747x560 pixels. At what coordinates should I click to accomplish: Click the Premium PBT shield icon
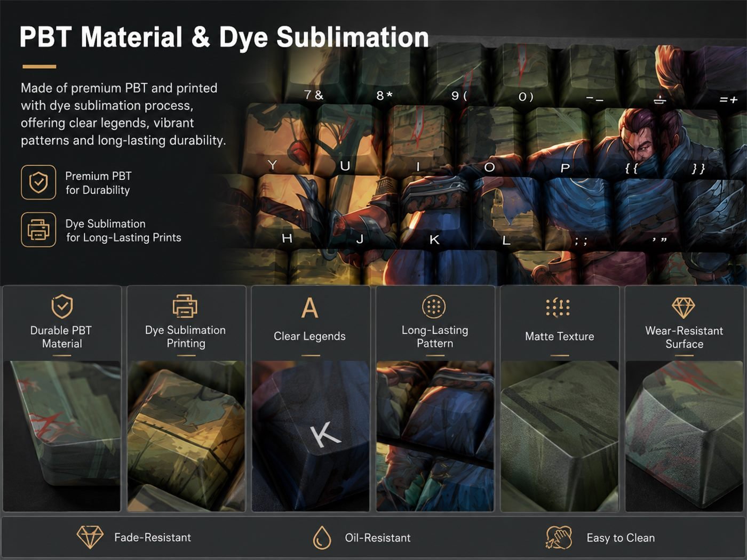point(38,182)
